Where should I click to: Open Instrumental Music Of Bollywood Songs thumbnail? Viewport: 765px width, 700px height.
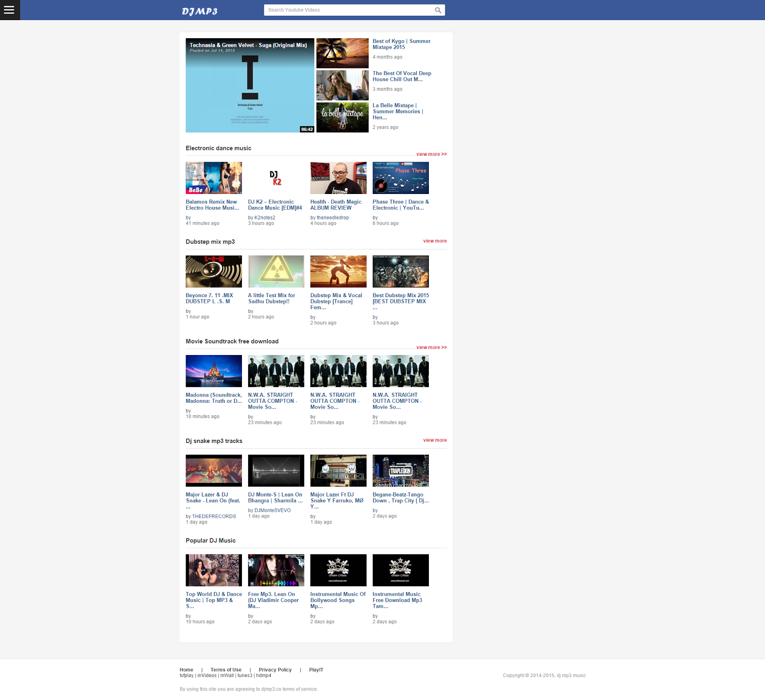click(x=339, y=570)
